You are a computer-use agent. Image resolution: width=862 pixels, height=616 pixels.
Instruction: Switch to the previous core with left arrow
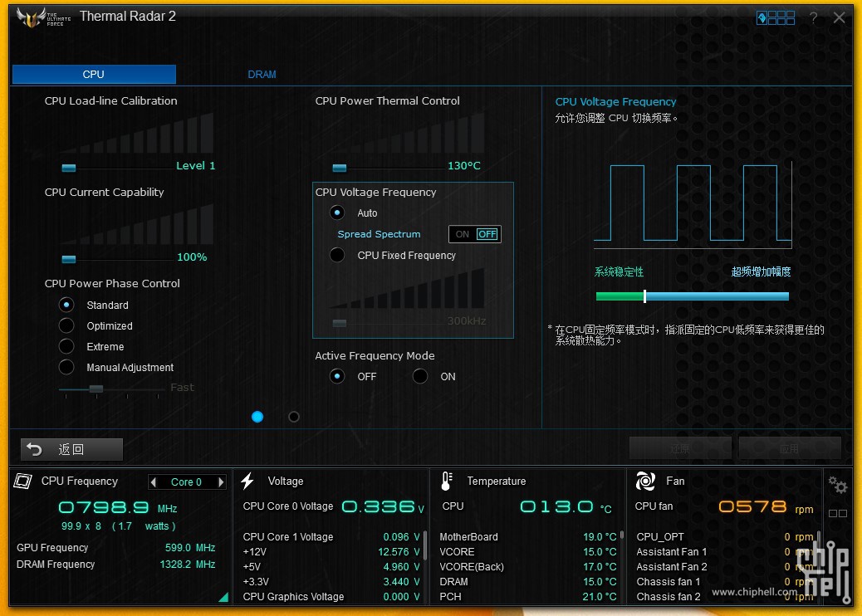click(x=154, y=482)
